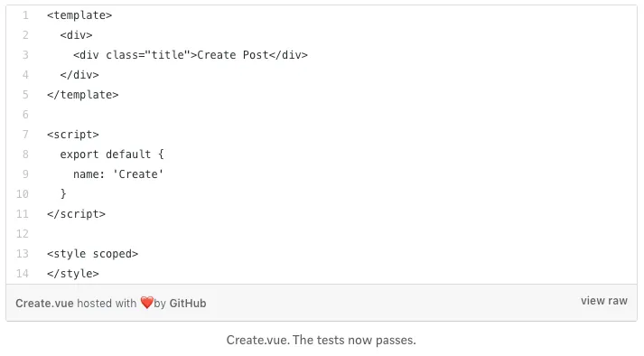Select line number 14

pyautogui.click(x=23, y=274)
